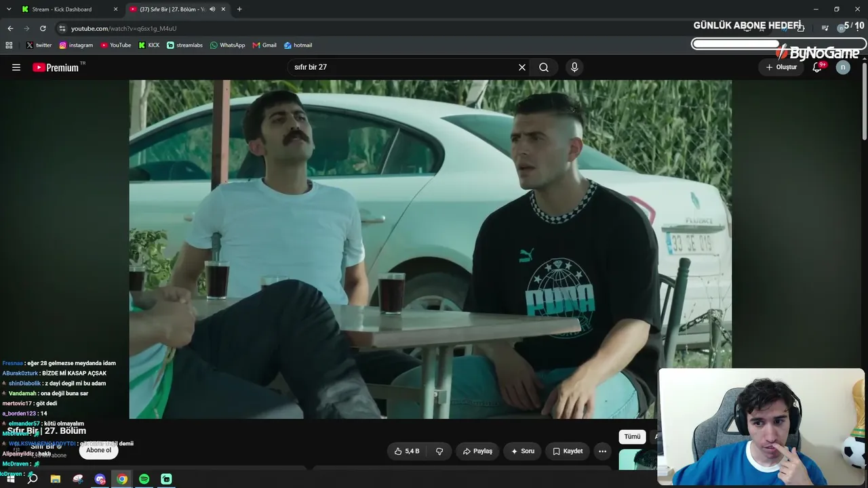Open the instagram bookmark

76,45
